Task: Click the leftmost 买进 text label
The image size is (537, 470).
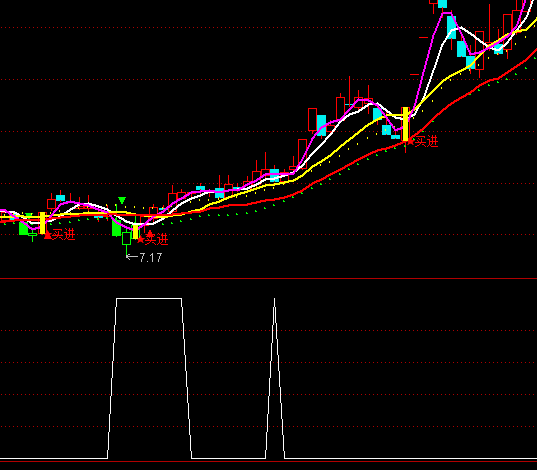Action: click(63, 235)
